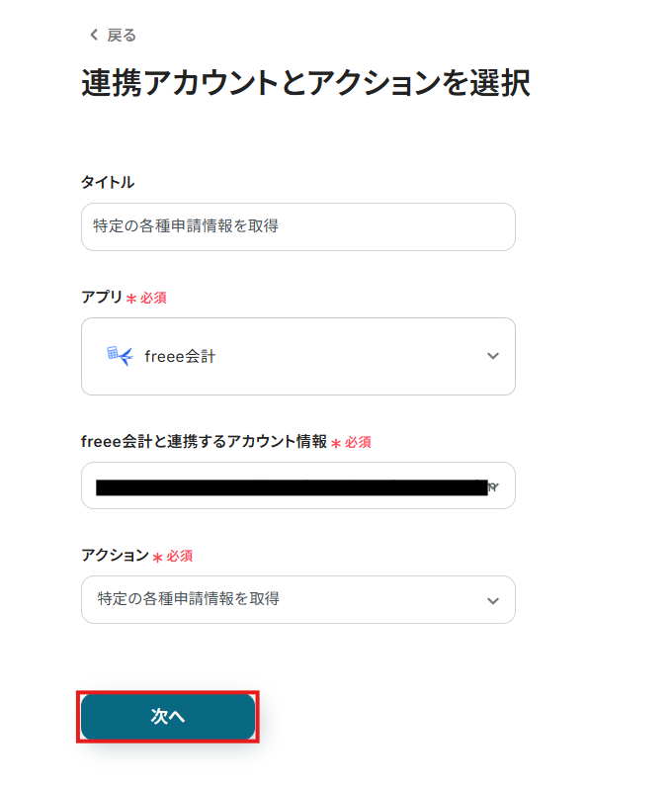Click the 連携アカウントとアクションを選択 heading
This screenshot has height=790, width=672.
click(305, 83)
